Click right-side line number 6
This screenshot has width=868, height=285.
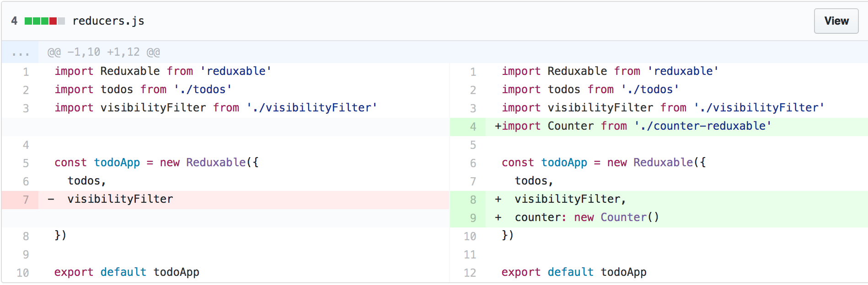473,164
